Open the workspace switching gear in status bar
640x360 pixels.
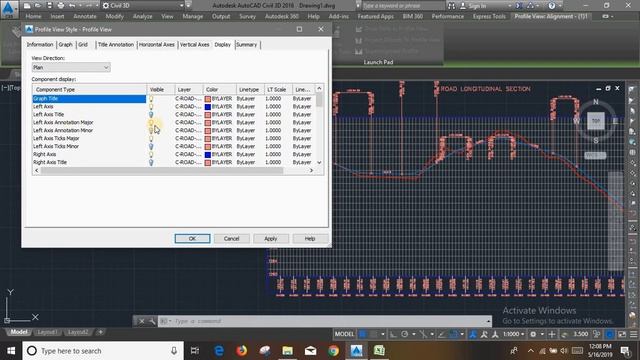pos(533,334)
